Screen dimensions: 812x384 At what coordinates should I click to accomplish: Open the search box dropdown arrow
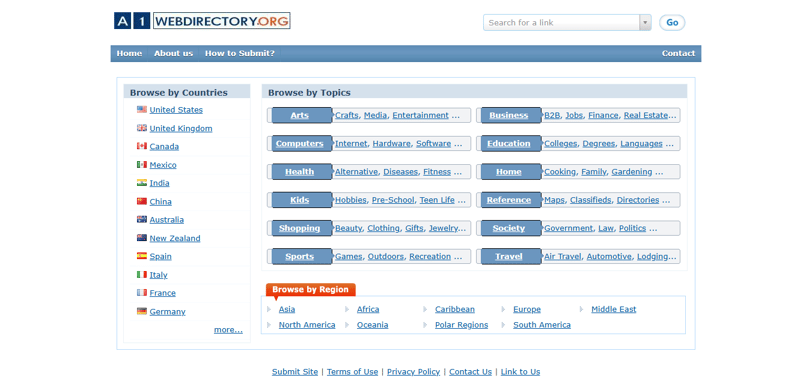(645, 23)
